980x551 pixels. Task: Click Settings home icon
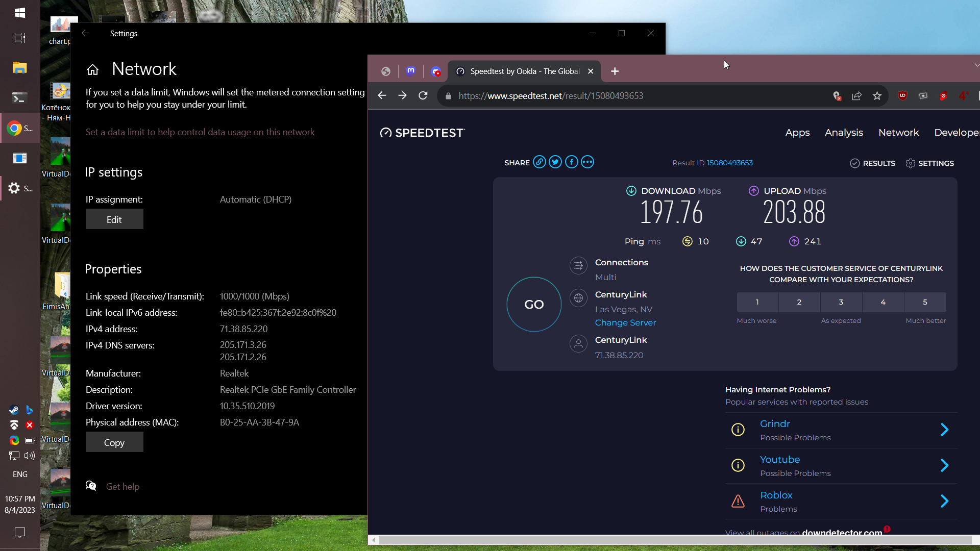[x=92, y=69]
